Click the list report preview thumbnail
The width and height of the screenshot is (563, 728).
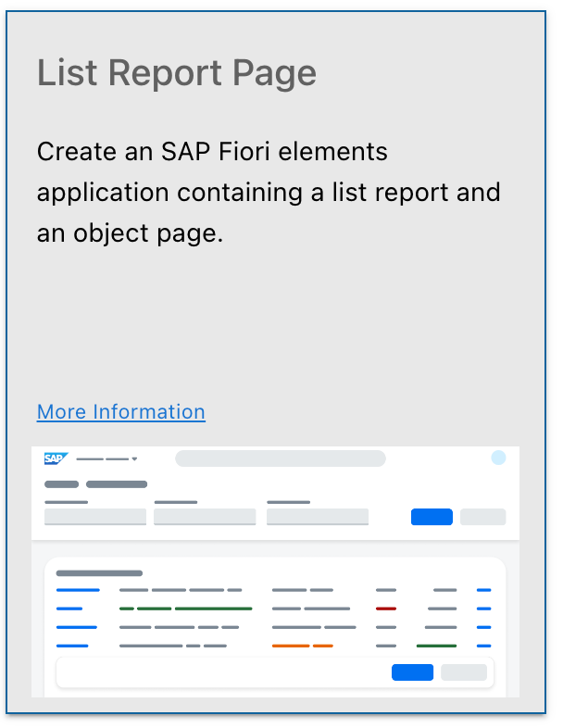point(275,571)
